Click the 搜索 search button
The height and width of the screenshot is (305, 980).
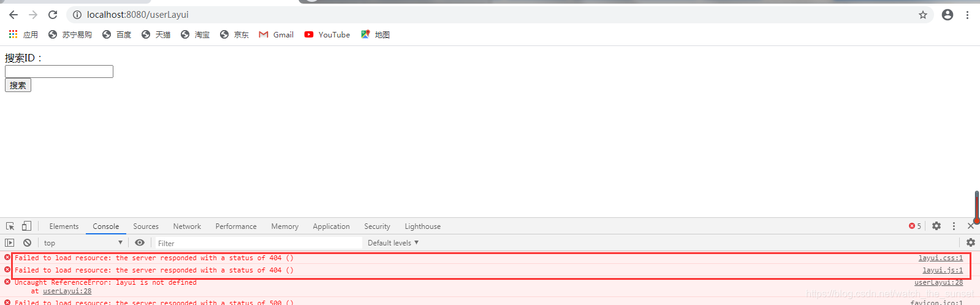click(x=18, y=85)
